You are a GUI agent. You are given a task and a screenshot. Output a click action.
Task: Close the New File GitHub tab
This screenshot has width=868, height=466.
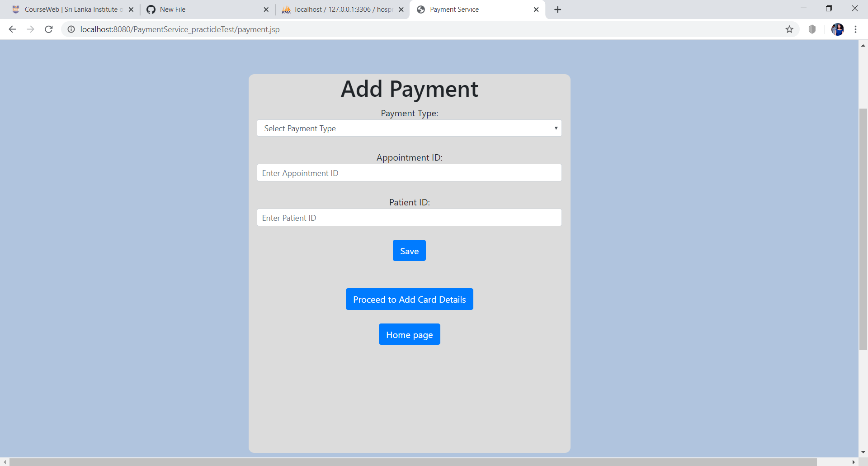(x=266, y=10)
